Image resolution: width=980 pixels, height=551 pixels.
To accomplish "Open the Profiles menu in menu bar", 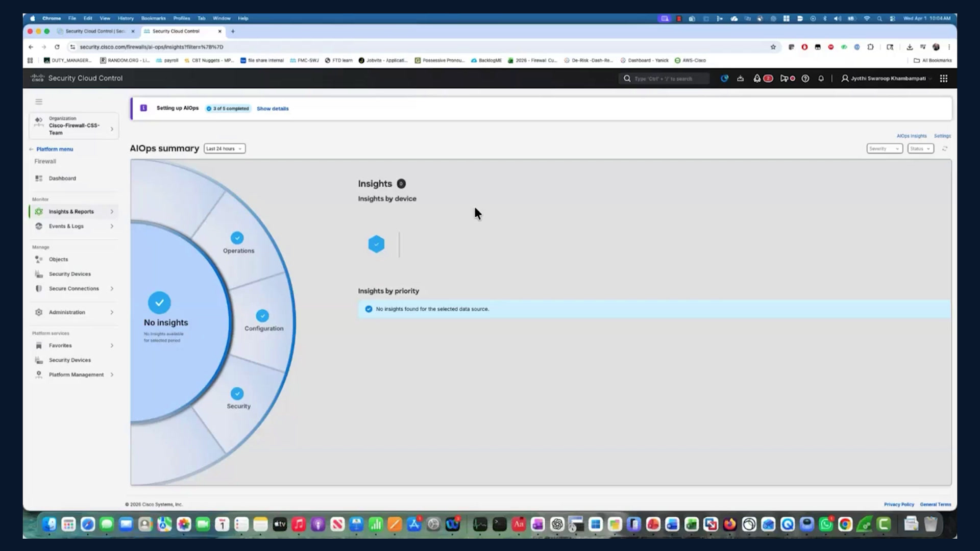I will click(x=181, y=18).
